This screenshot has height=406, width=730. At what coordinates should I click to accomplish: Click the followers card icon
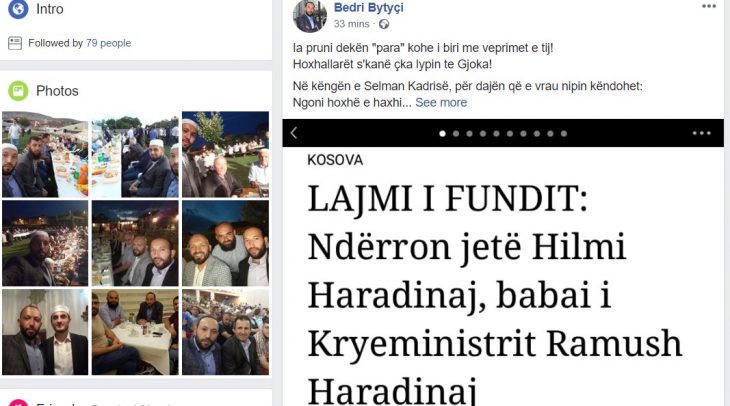15,43
